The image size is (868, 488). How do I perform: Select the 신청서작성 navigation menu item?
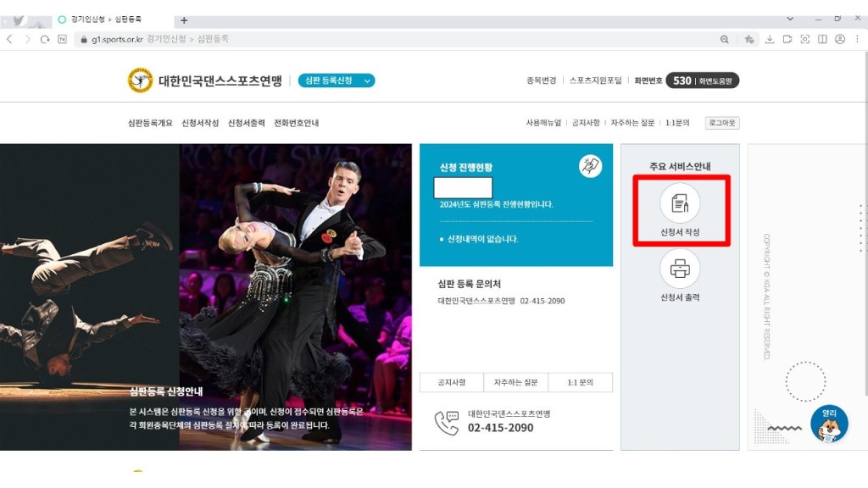coord(200,123)
